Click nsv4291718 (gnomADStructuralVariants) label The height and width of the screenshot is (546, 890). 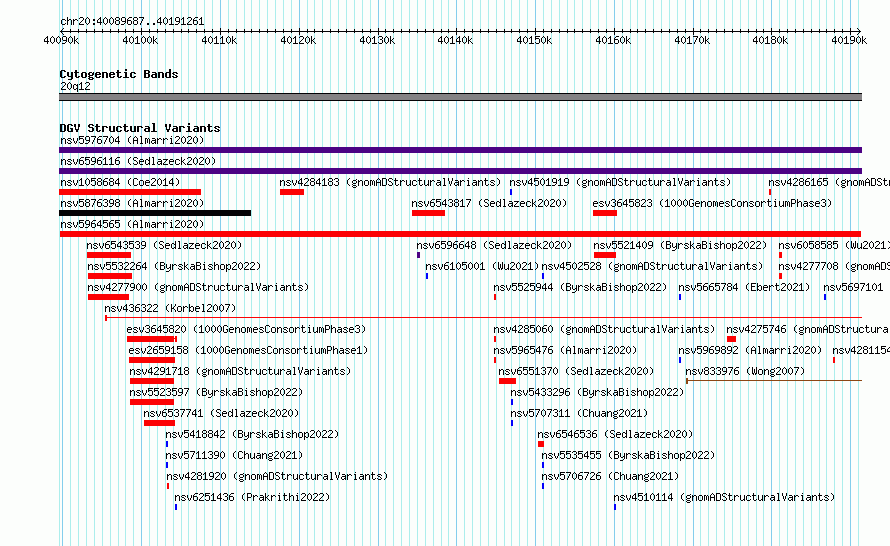pyautogui.click(x=240, y=371)
